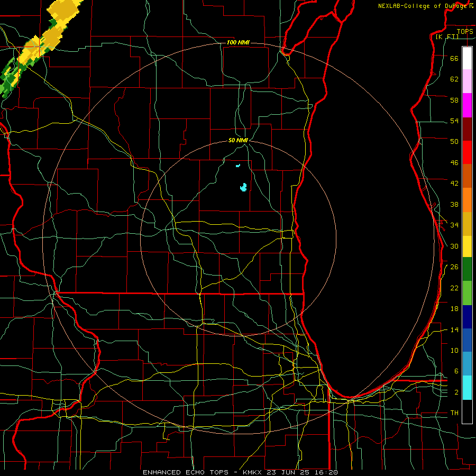476x476 pixels.
Task: Click the larger cyan echo blob
Action: tap(243, 188)
